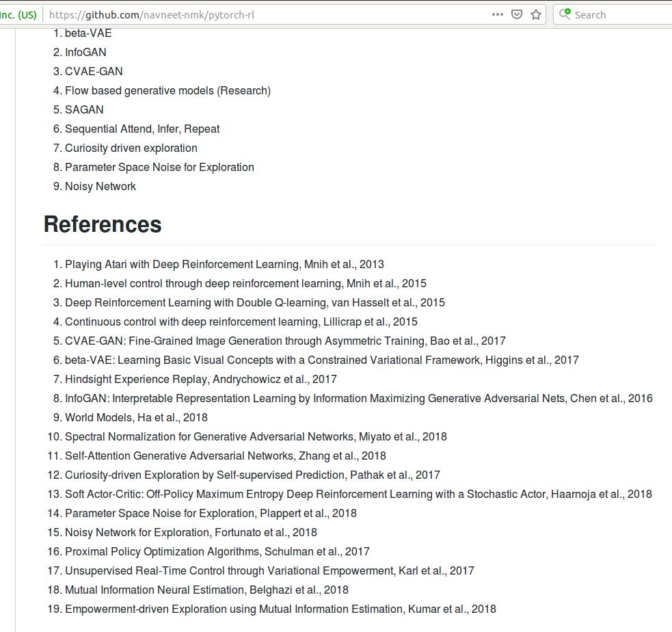Select 'Curiosity driven exploration' item

coord(131,148)
